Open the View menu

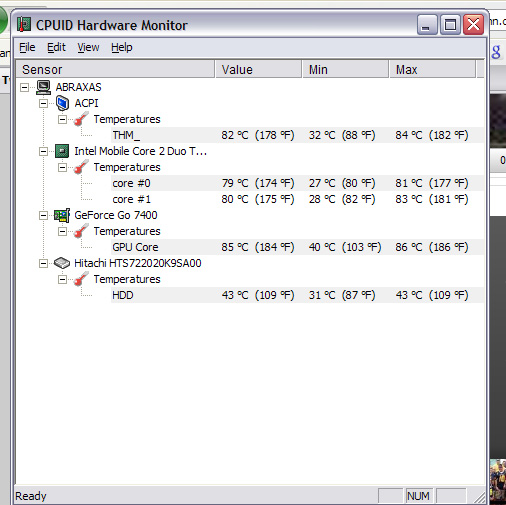pos(88,47)
